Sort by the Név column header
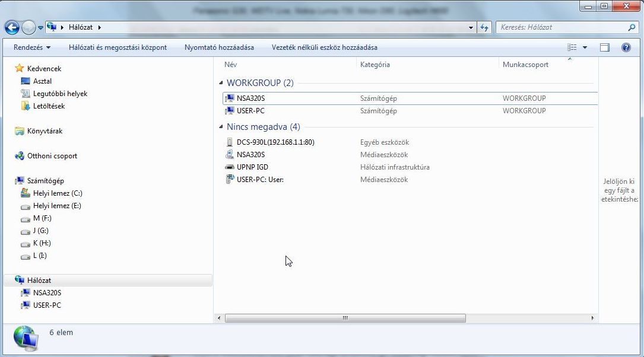 click(x=231, y=65)
